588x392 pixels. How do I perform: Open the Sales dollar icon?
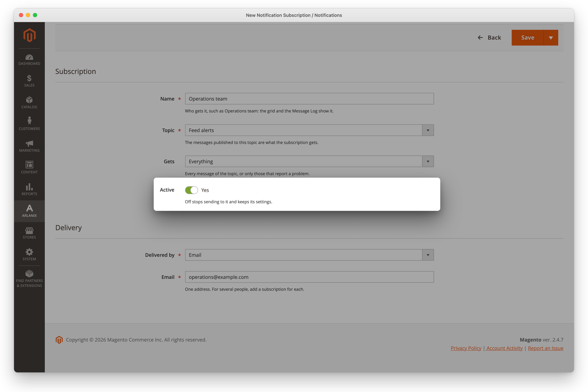click(29, 78)
